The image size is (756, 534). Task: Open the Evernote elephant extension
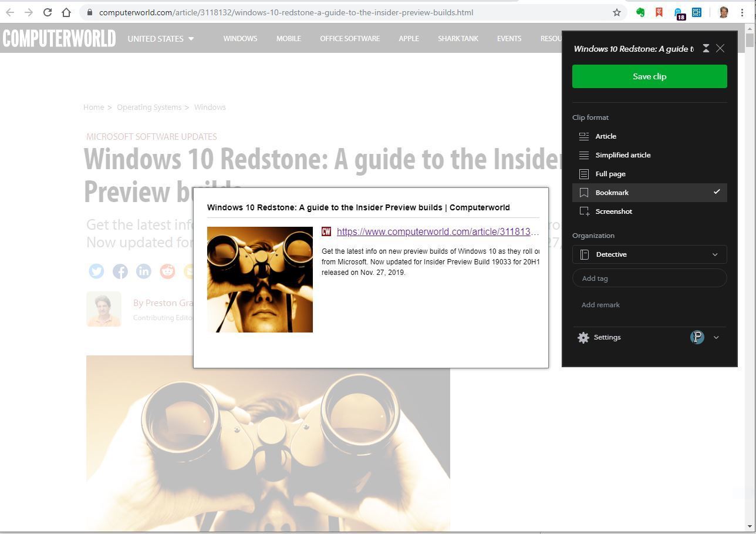(640, 12)
